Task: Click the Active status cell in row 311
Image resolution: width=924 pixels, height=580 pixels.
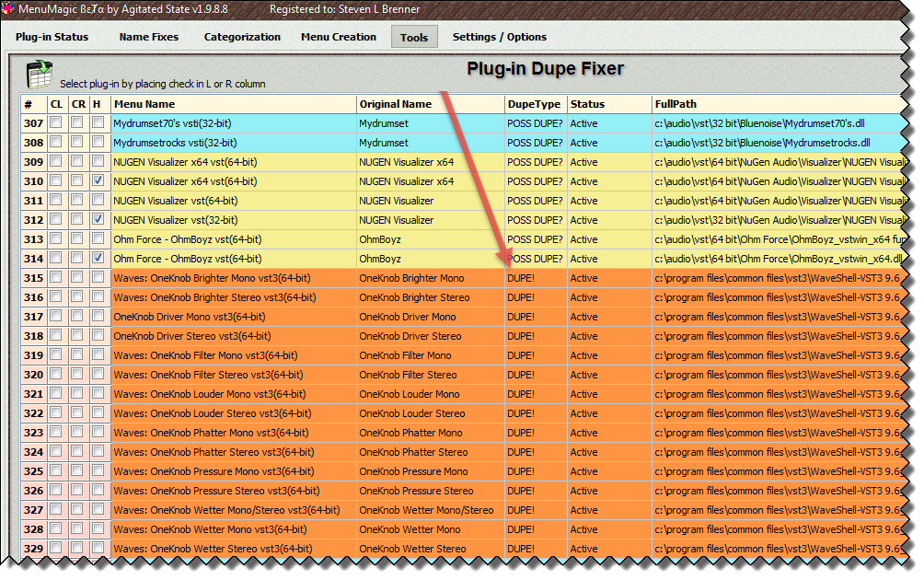Action: tap(610, 201)
